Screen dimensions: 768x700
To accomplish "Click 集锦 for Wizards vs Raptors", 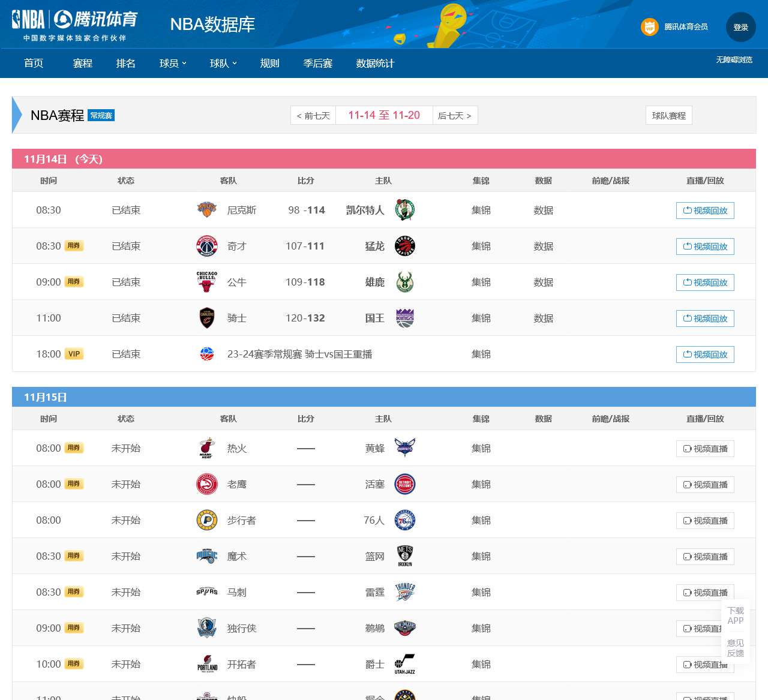I will pyautogui.click(x=481, y=246).
